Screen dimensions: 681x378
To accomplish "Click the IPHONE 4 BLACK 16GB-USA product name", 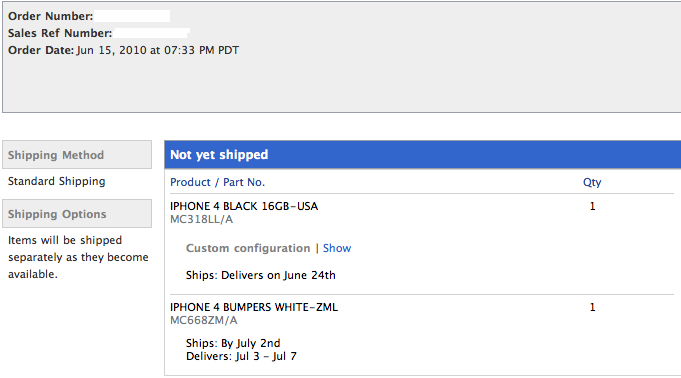I will coord(244,206).
